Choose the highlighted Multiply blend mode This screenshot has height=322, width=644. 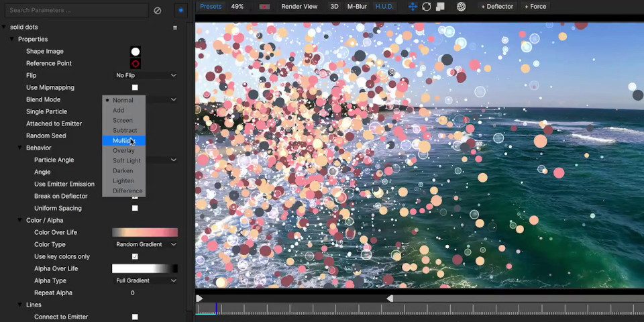tap(123, 140)
